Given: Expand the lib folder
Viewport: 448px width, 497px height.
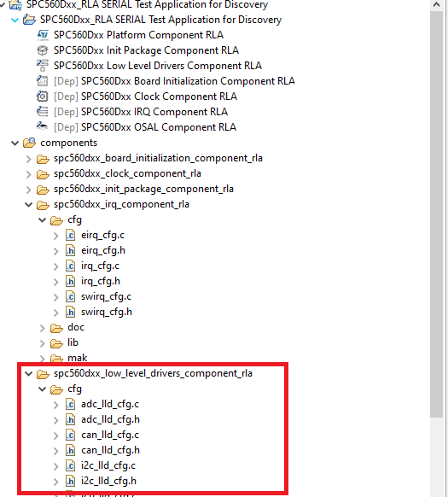Looking at the screenshot, I should click(42, 343).
